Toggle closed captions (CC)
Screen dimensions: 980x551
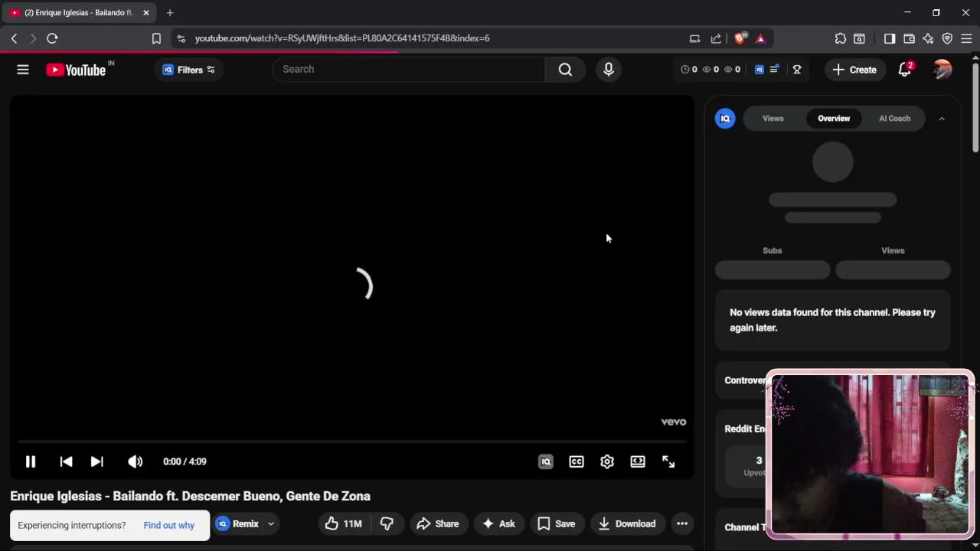point(577,461)
